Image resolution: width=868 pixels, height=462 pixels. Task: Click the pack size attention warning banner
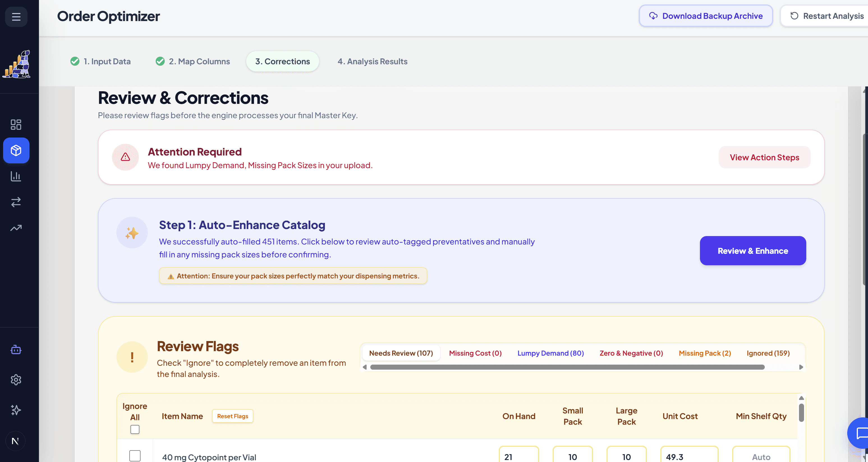(293, 276)
